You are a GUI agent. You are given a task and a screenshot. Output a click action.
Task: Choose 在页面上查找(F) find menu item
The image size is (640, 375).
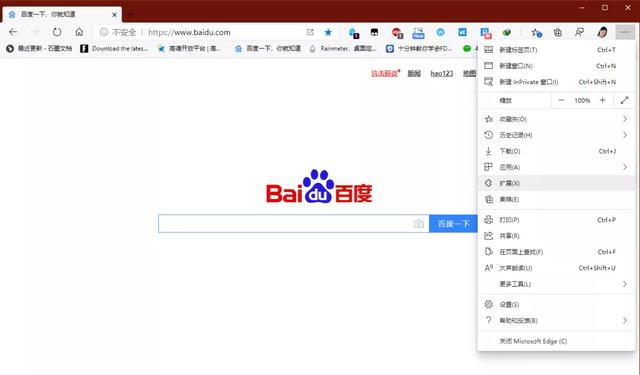pos(556,252)
